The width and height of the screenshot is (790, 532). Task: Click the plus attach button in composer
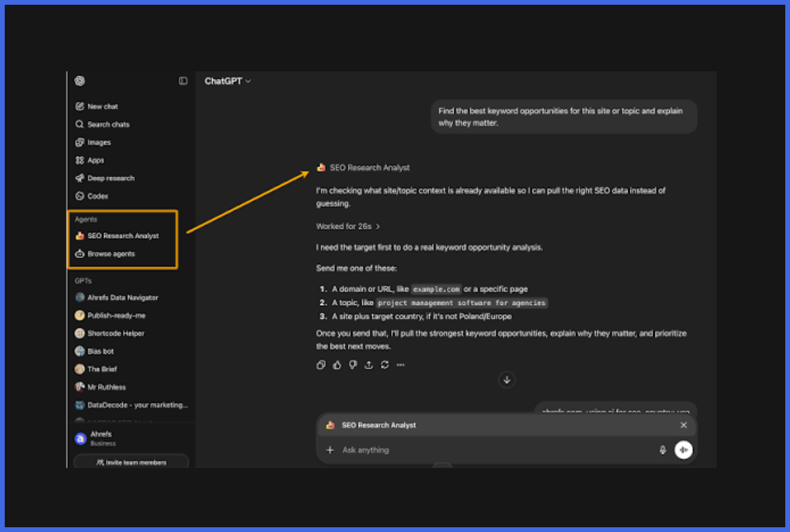pyautogui.click(x=330, y=450)
